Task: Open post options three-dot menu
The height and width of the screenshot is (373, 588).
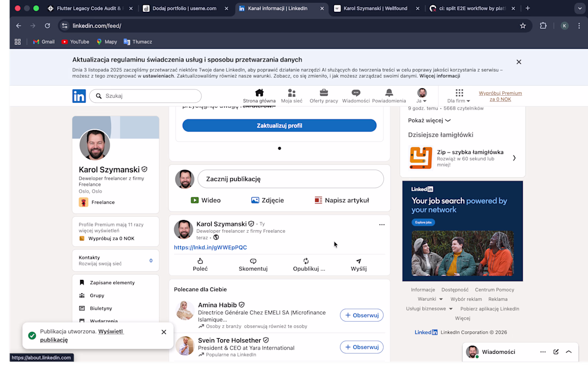Action: 382,225
